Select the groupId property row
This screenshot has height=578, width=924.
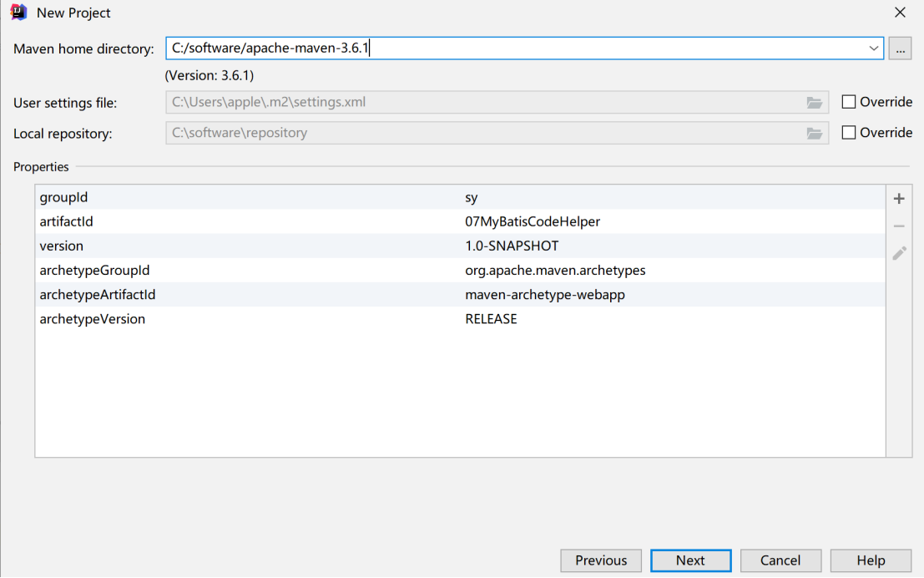point(460,198)
